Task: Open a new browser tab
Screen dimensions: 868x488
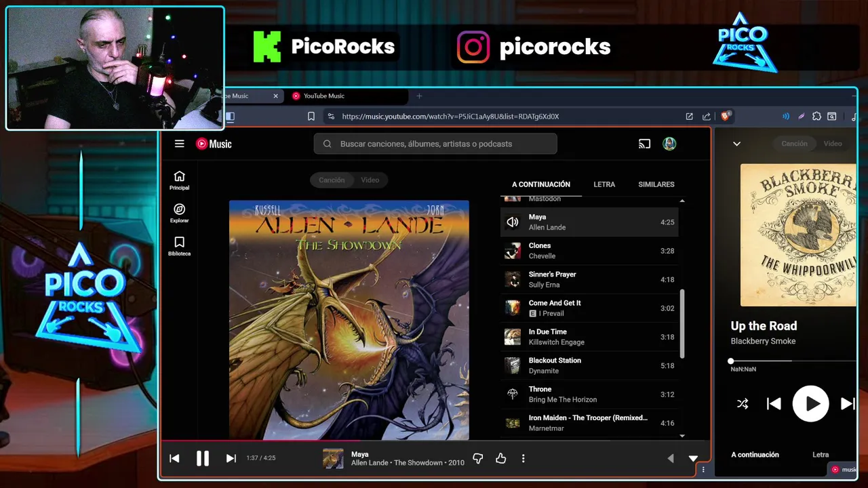Action: click(419, 96)
